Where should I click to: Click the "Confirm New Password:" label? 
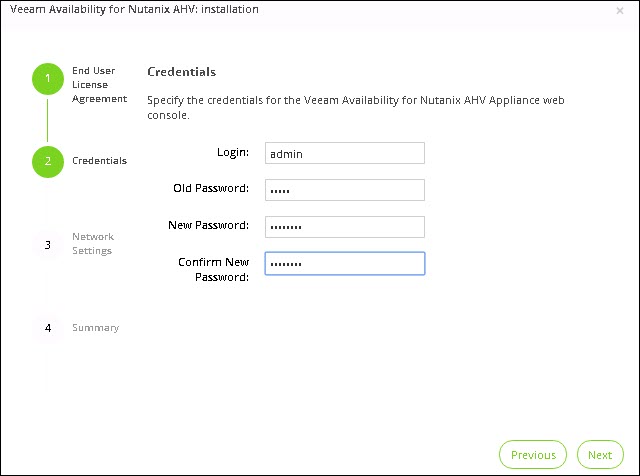[x=213, y=269]
